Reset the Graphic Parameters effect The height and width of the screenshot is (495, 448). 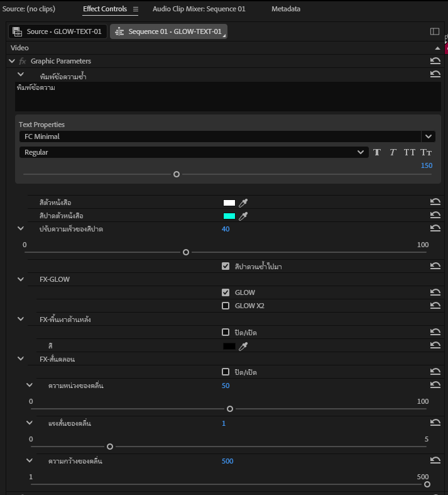click(x=435, y=61)
